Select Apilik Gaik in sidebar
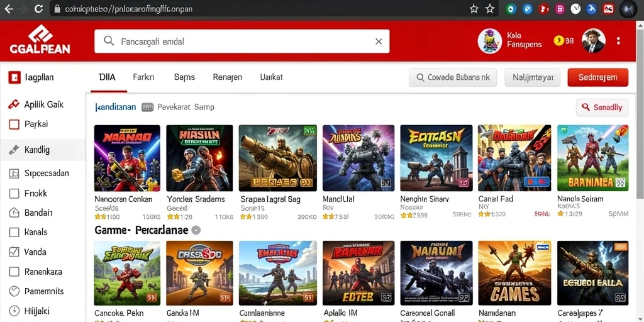644x322 pixels. tap(36, 104)
